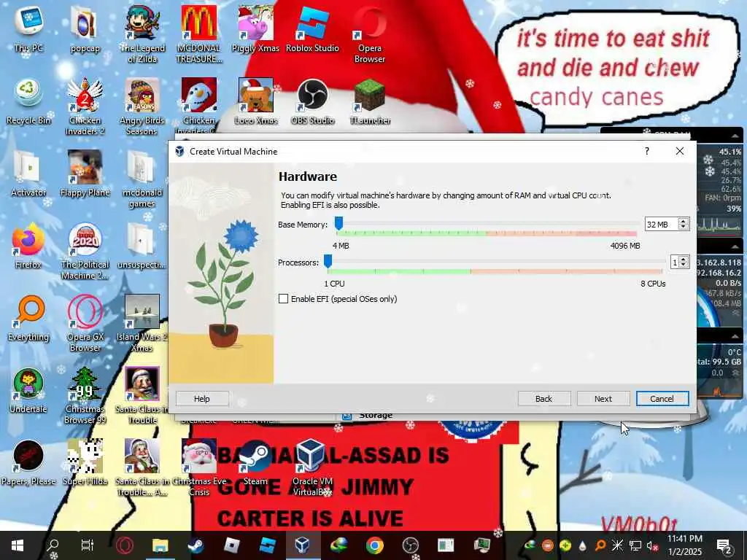Open This PC desktop icon

click(x=28, y=29)
